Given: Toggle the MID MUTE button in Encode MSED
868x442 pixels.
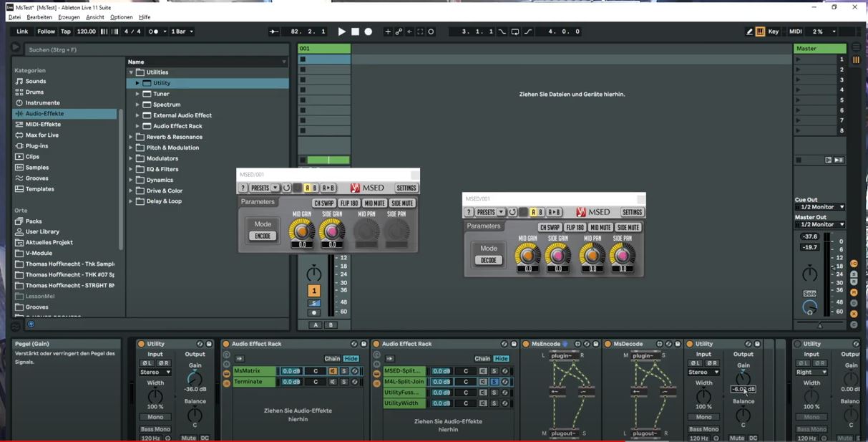Looking at the screenshot, I should pyautogui.click(x=374, y=203).
